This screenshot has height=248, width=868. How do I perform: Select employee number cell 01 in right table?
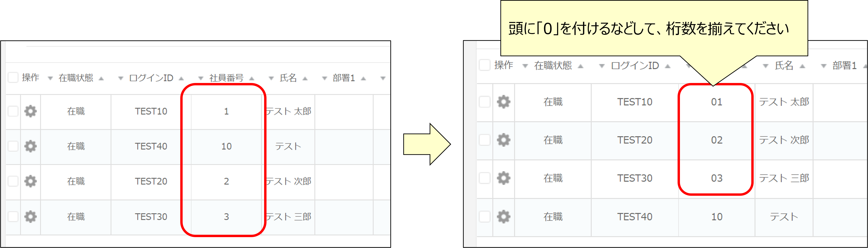pos(716,102)
